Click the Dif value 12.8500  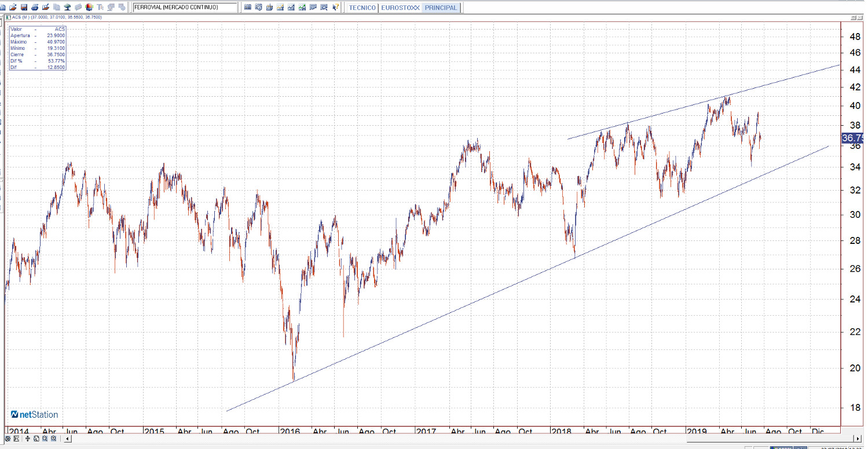pyautogui.click(x=56, y=68)
